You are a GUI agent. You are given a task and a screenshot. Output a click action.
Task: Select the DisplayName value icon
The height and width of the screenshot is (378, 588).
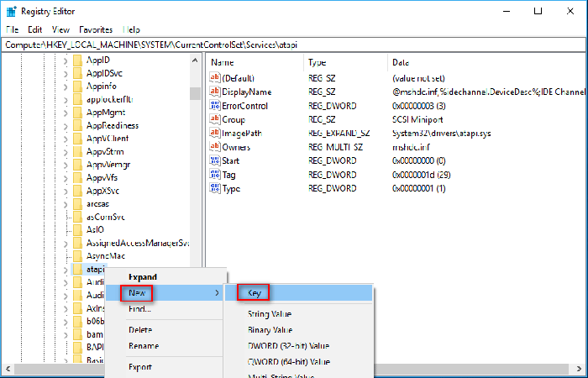click(x=215, y=92)
